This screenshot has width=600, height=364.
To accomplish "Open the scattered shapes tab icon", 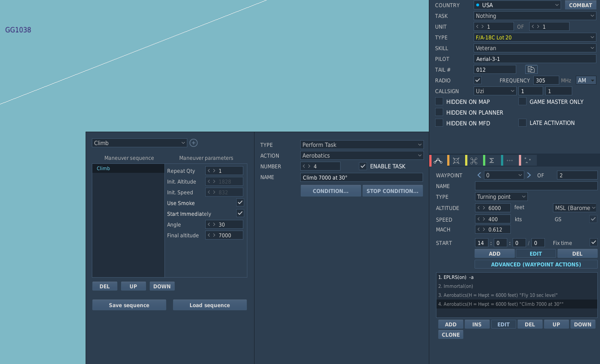I will pyautogui.click(x=527, y=160).
